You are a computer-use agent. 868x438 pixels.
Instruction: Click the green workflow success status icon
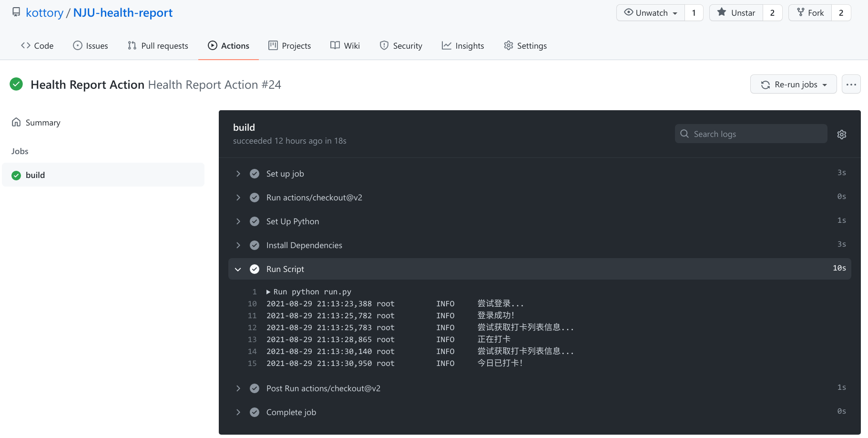16,84
